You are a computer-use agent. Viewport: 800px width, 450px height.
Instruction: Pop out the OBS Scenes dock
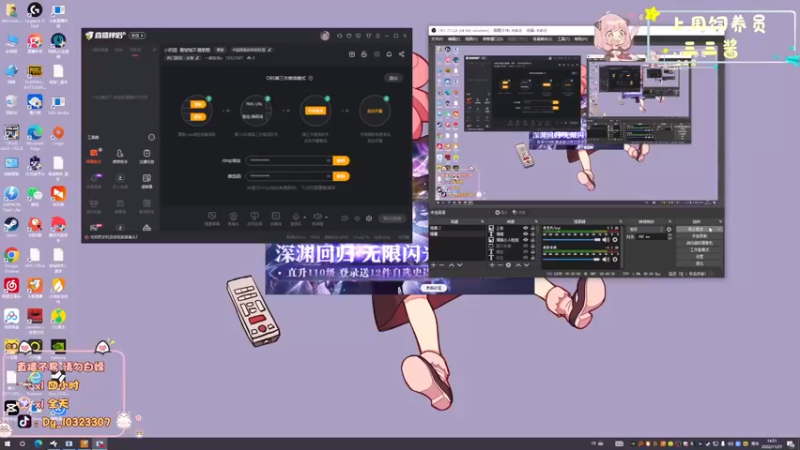[482, 221]
